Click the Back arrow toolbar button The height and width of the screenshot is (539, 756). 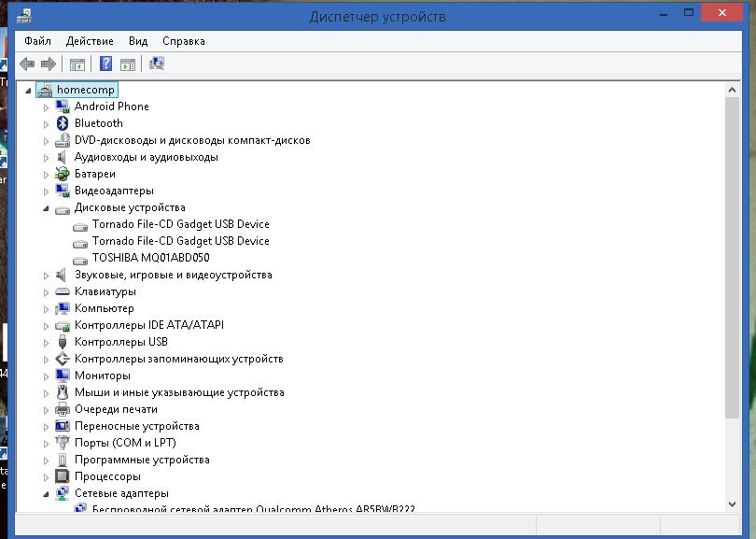tap(27, 64)
